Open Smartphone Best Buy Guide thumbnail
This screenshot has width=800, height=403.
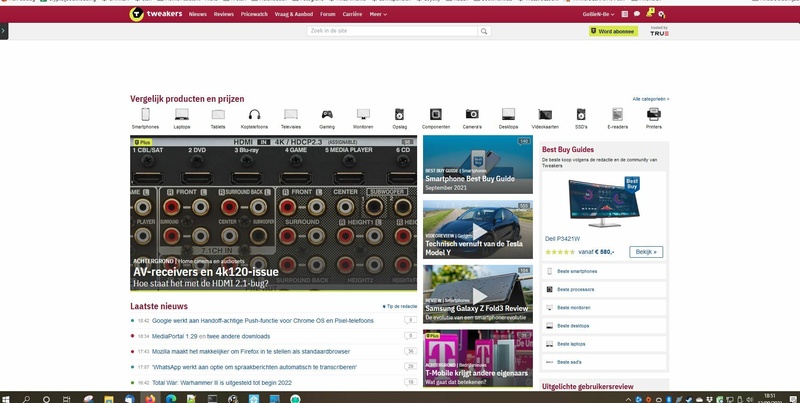tap(478, 164)
